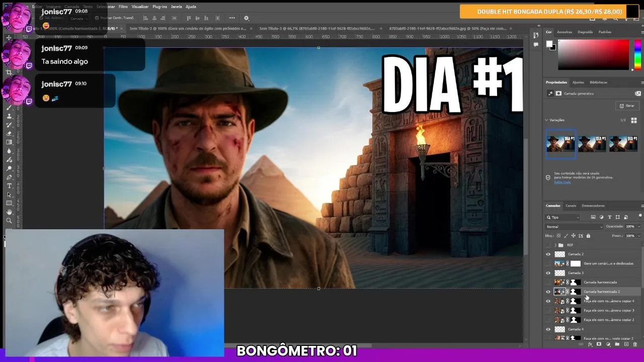Image resolution: width=644 pixels, height=362 pixels.
Task: Switch variations to grid view
Action: (634, 120)
